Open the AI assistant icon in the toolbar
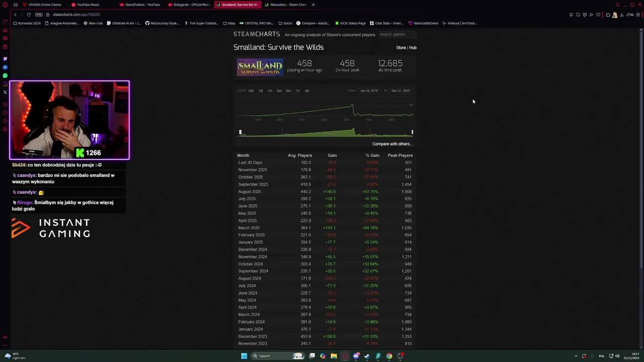 pyautogui.click(x=630, y=15)
